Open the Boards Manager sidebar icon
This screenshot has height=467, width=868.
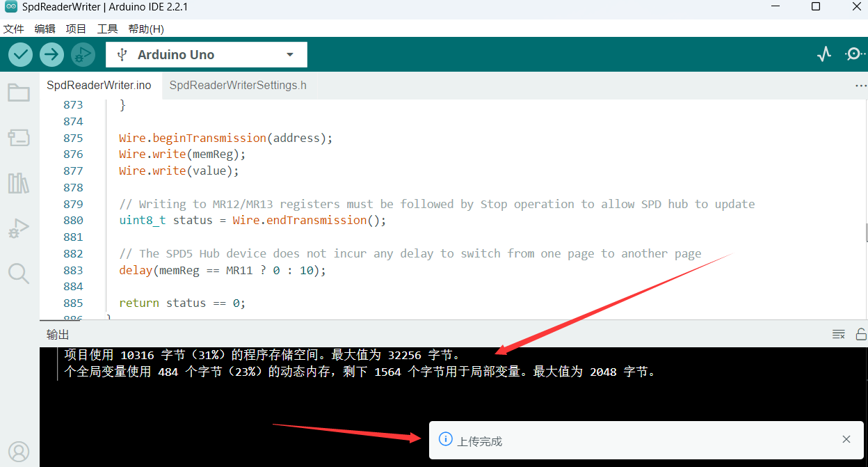(x=19, y=138)
